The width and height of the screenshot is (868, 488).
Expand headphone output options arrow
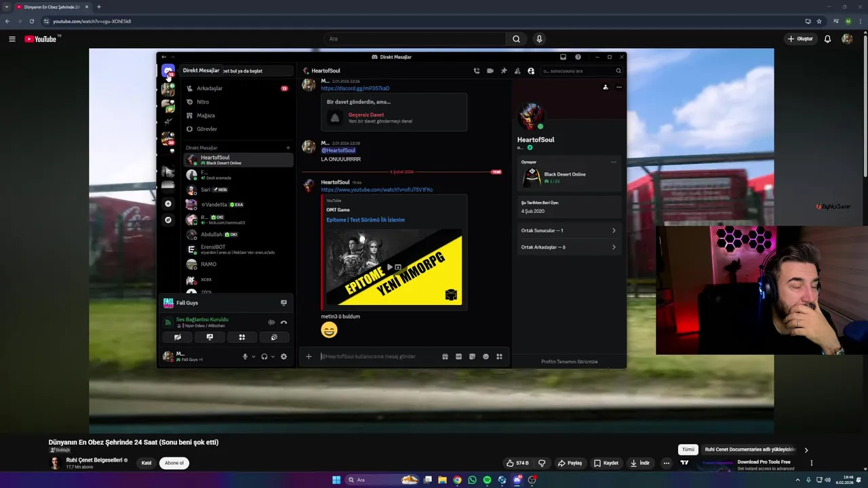coord(273,357)
